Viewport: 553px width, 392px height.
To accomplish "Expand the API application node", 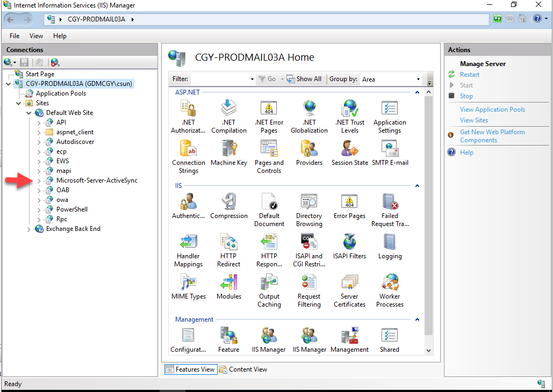I will (x=39, y=122).
